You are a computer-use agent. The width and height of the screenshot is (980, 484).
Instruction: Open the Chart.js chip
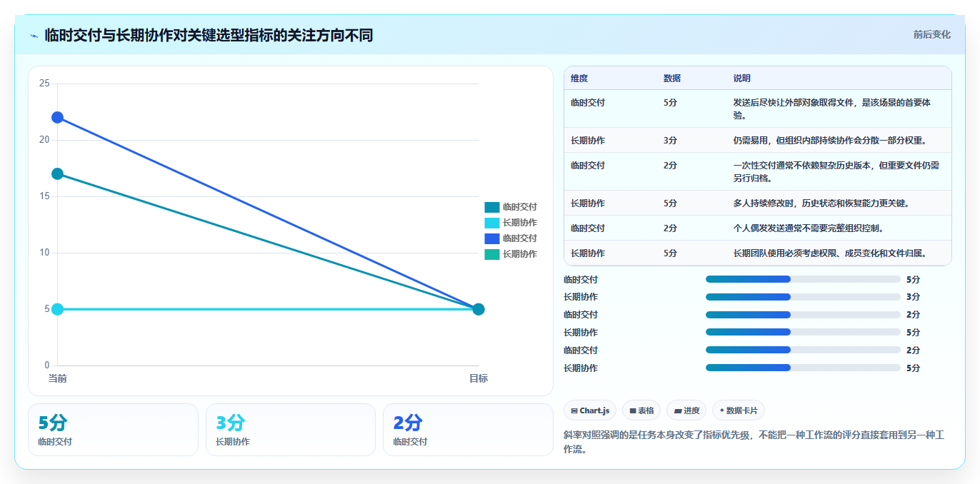pos(590,410)
